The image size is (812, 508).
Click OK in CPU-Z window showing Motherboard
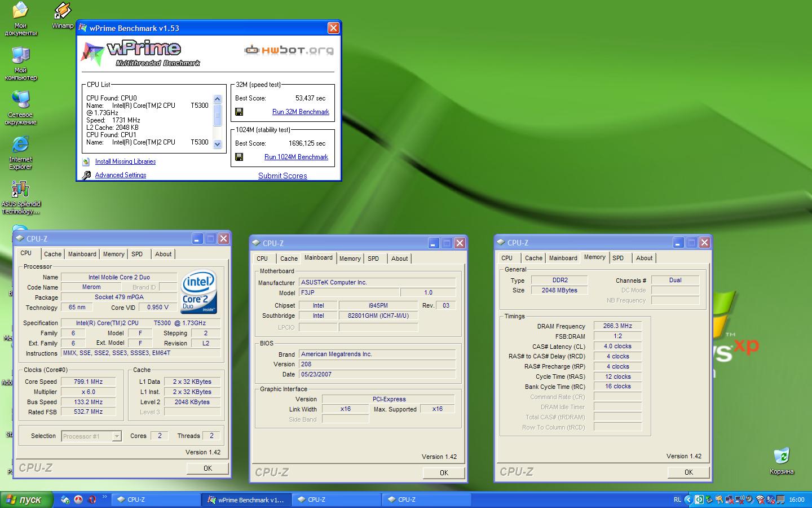pos(444,472)
